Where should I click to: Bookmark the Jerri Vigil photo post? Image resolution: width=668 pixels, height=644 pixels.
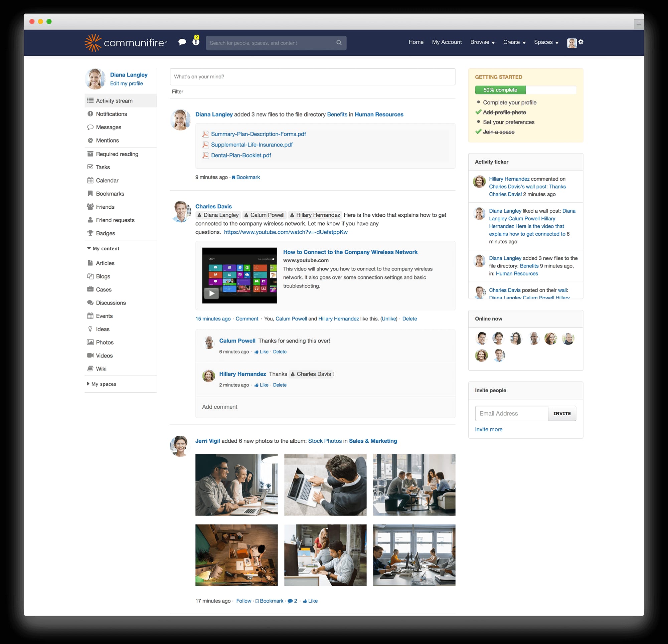[271, 601]
